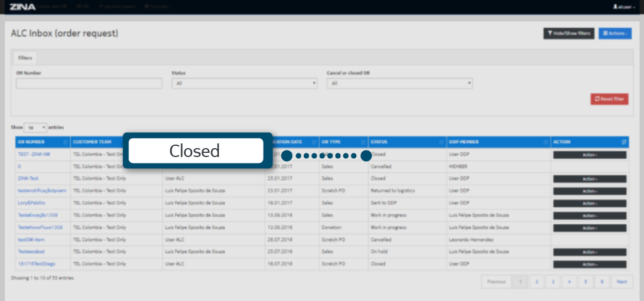Select the Filters tab
The height and width of the screenshot is (301, 644).
[x=25, y=58]
